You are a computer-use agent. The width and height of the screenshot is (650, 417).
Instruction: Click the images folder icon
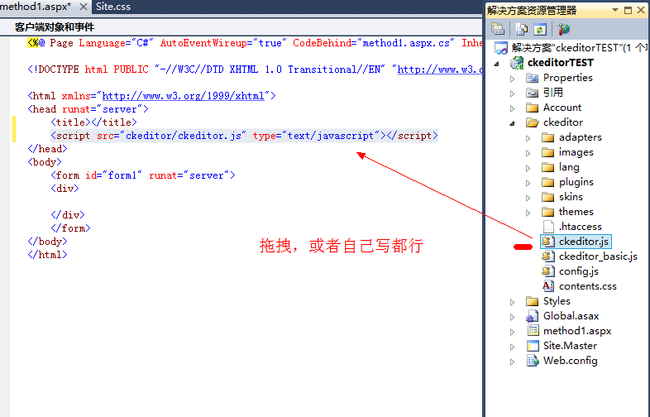tap(548, 152)
